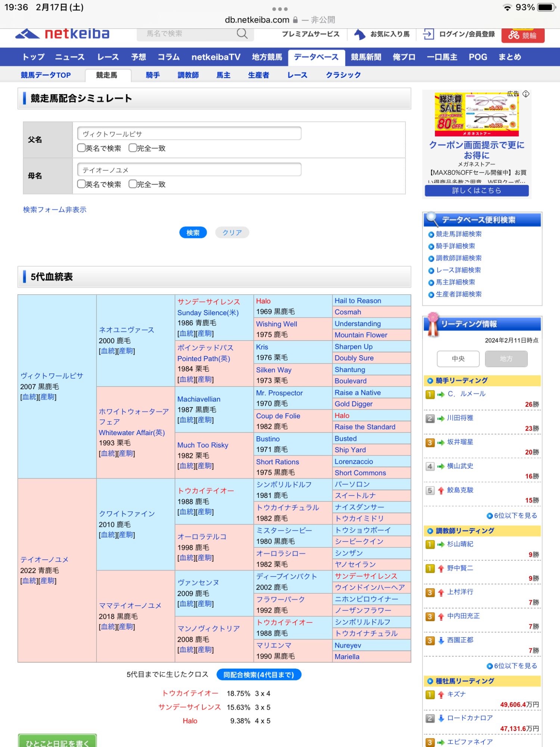Go to the ニュース menu
This screenshot has height=747, width=560.
(70, 57)
